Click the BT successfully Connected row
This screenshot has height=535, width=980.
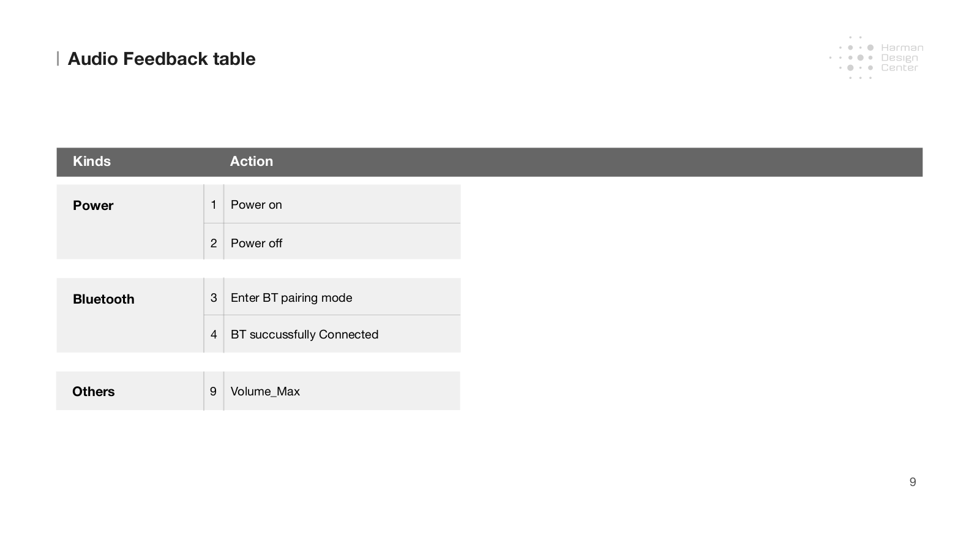pos(342,334)
